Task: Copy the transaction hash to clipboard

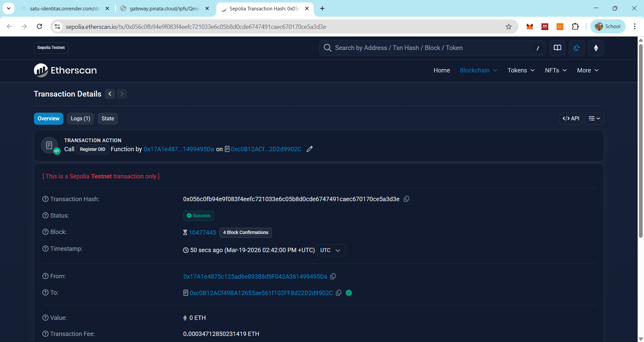Action: point(407,199)
